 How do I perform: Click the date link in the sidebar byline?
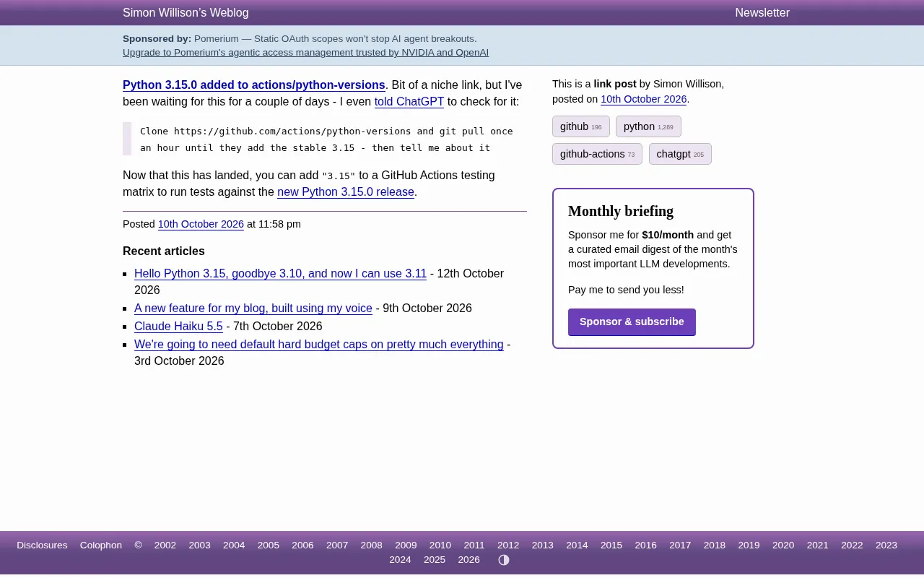[x=643, y=100]
